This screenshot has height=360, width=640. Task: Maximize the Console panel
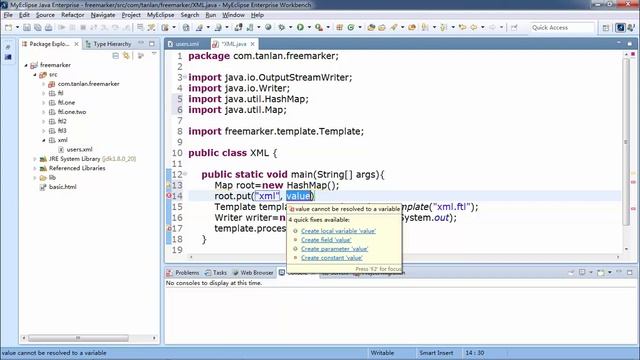click(x=629, y=272)
